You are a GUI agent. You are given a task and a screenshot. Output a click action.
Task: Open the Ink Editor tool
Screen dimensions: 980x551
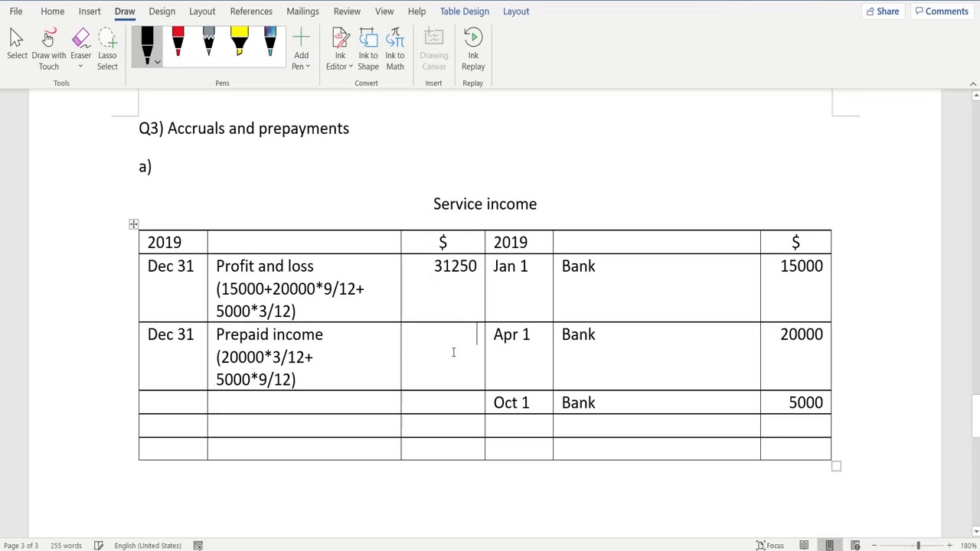pyautogui.click(x=340, y=49)
